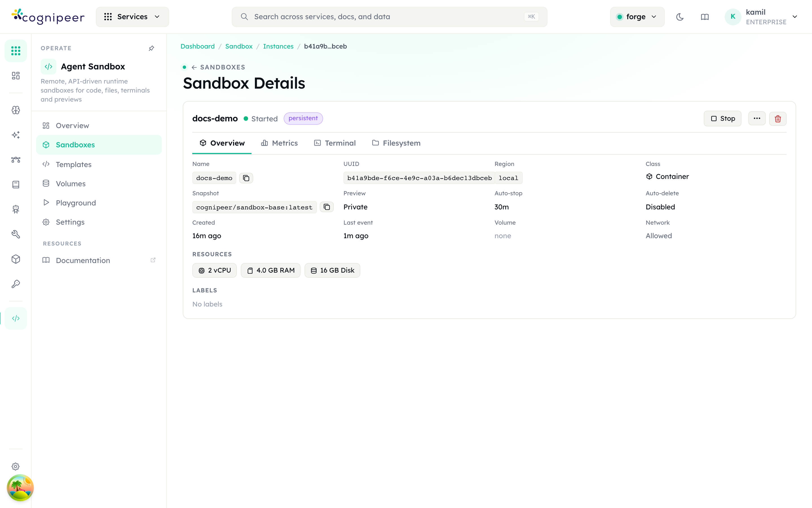This screenshot has height=508, width=812.
Task: Click the 16 GB Disk resource chip
Action: (332, 270)
